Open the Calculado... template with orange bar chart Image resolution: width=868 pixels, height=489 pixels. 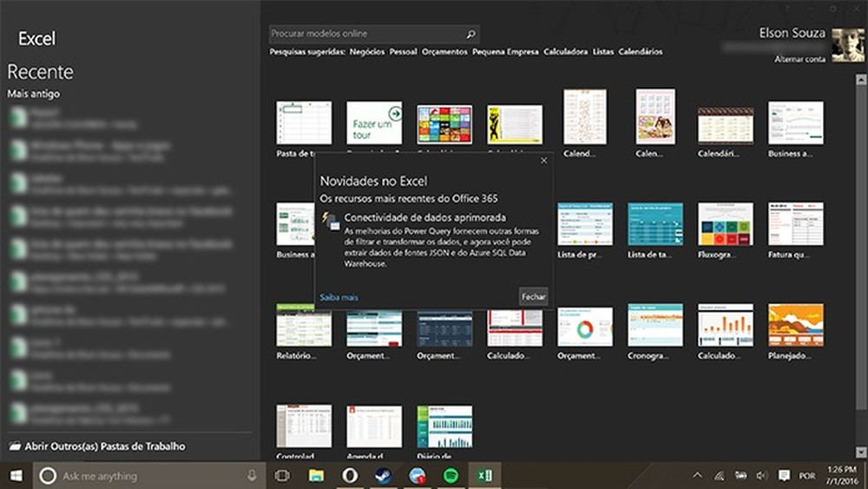pos(725,325)
